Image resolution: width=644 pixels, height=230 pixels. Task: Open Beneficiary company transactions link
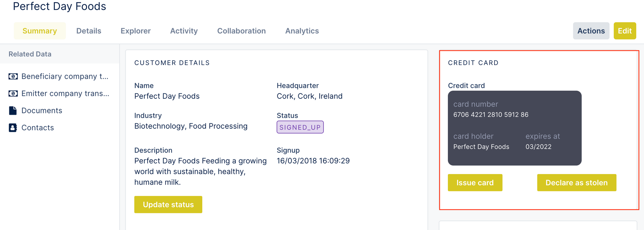pyautogui.click(x=65, y=76)
